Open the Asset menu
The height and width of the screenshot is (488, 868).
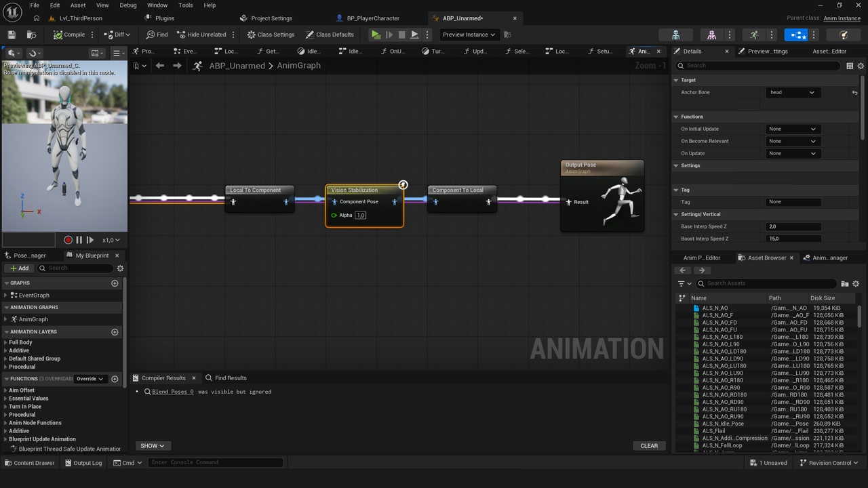(x=78, y=5)
